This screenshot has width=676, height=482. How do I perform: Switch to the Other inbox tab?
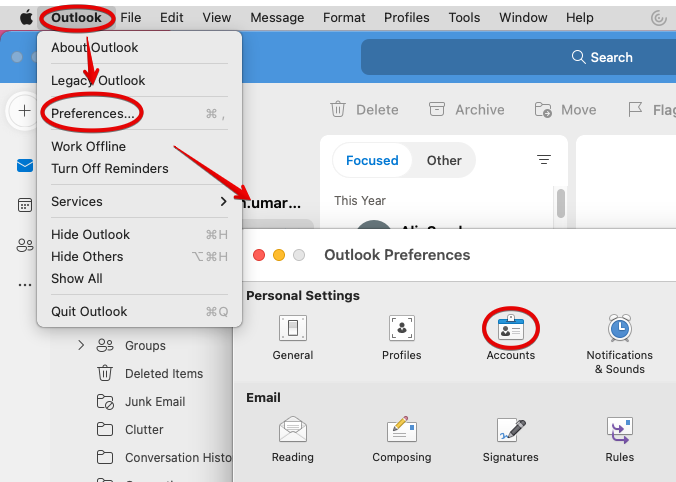click(444, 160)
